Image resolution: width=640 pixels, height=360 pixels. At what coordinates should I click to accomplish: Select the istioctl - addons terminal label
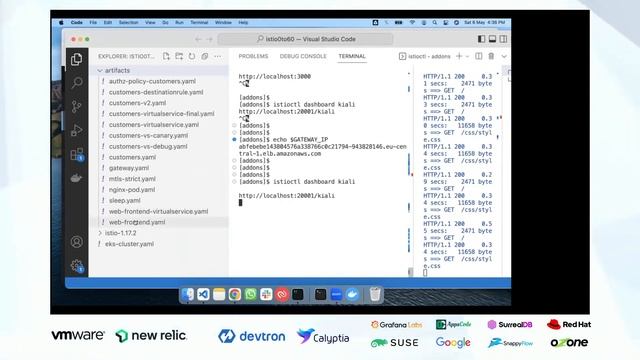424,56
